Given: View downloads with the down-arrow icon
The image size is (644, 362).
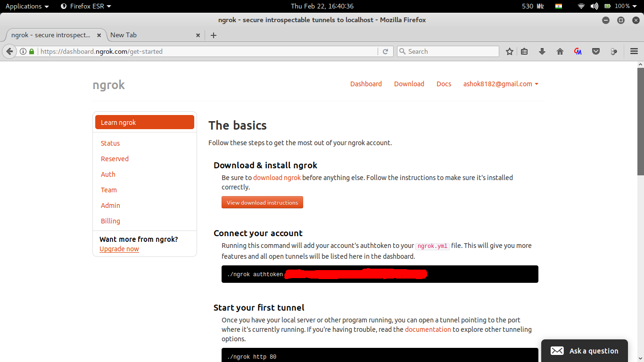Looking at the screenshot, I should (x=542, y=51).
